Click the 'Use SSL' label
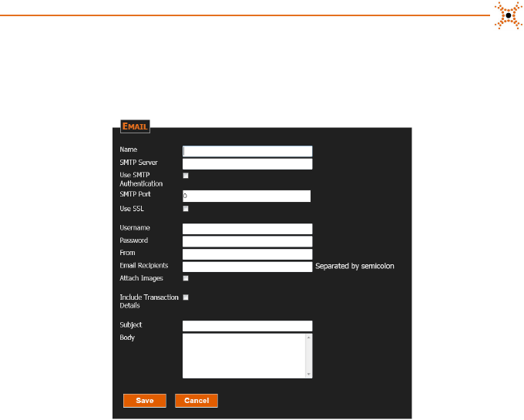Screen dimensions: 524x420 (x=132, y=209)
